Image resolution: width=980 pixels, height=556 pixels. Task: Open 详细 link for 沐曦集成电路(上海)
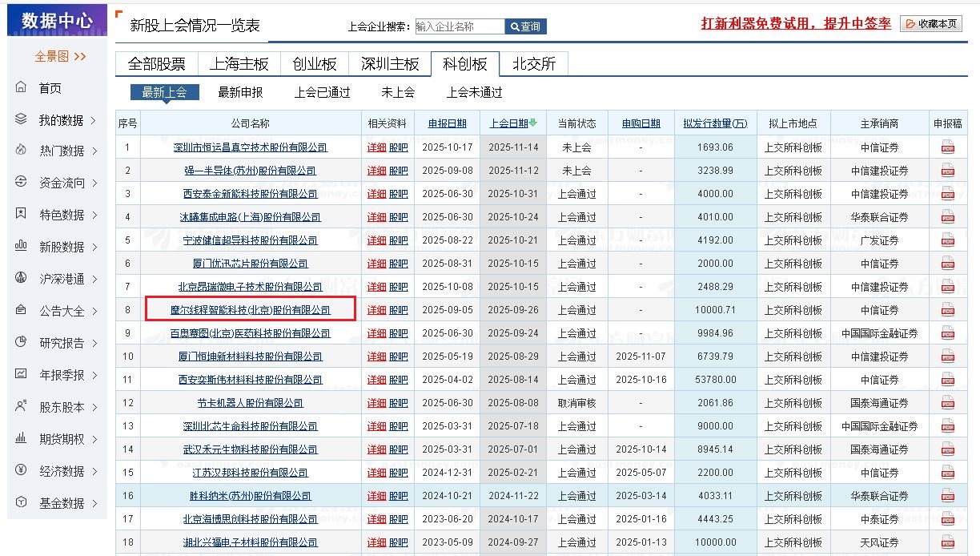tap(376, 217)
